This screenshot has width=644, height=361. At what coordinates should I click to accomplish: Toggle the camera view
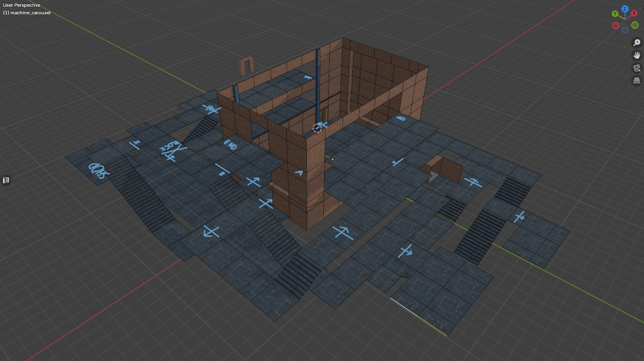click(636, 68)
